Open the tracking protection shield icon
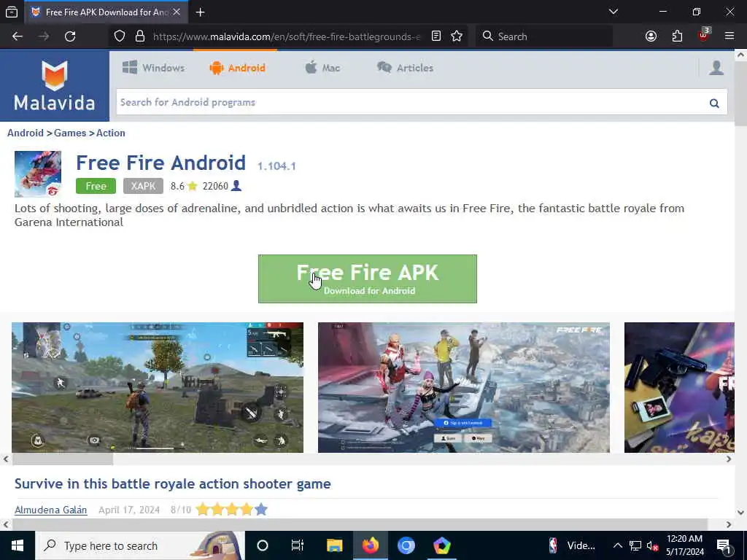Screen dimensions: 747x560 (x=120, y=36)
